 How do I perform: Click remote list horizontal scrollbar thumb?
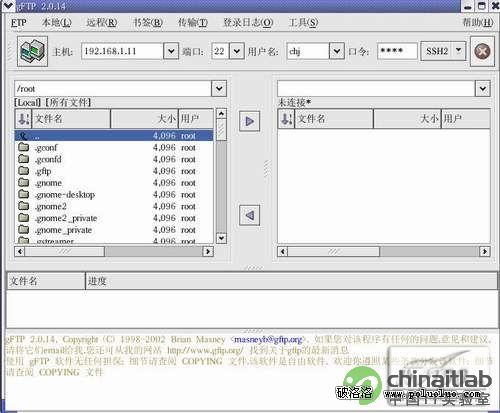334,251
